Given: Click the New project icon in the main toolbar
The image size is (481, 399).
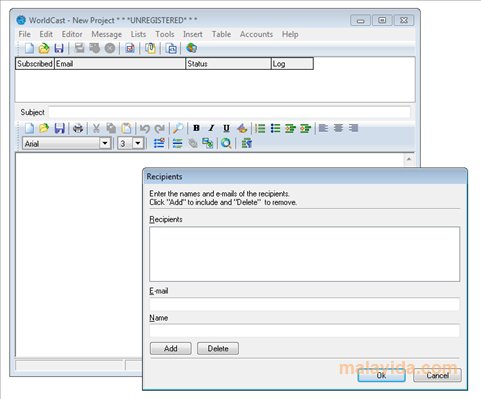Looking at the screenshot, I should click(x=29, y=48).
